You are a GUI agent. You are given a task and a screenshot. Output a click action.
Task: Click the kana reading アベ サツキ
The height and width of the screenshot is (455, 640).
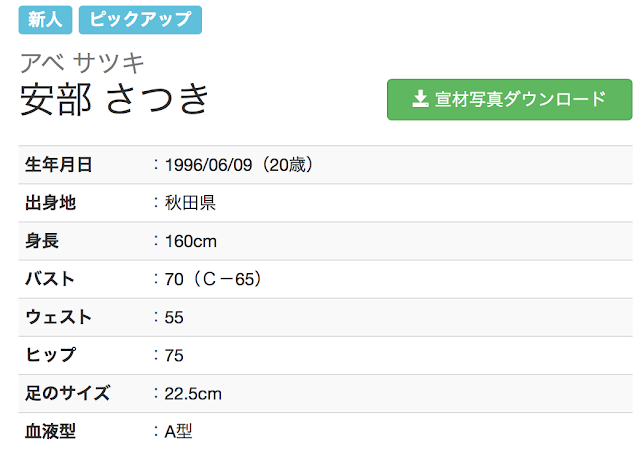pos(83,63)
